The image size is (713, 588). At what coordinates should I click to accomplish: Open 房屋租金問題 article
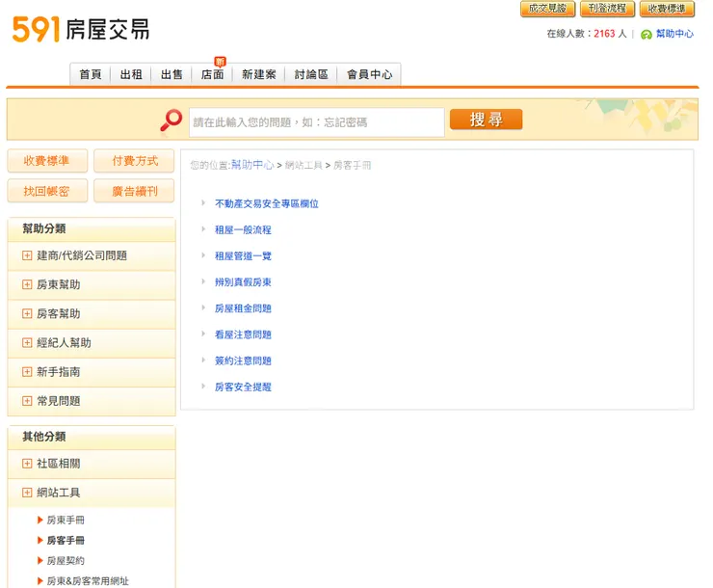[x=243, y=308]
